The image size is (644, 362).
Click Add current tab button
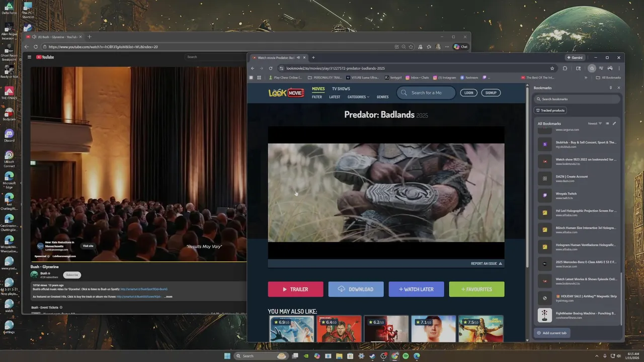click(x=552, y=333)
